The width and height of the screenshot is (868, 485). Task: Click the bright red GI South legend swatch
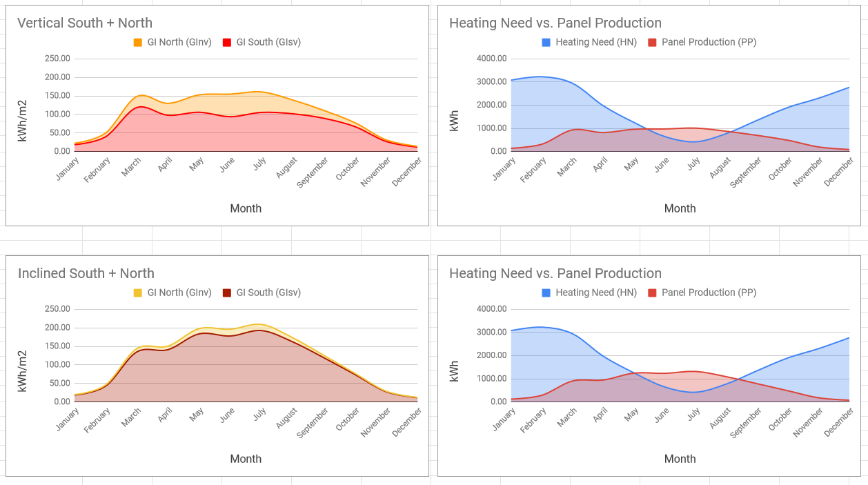click(227, 42)
